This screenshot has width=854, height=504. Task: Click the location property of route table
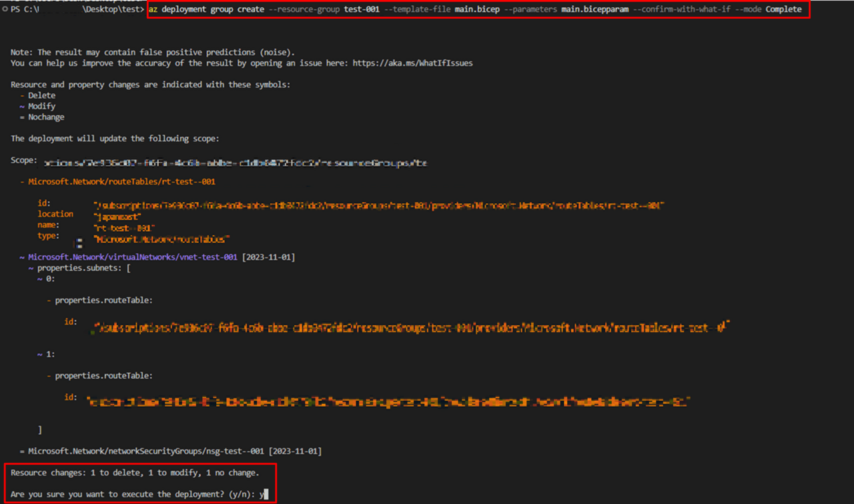[55, 214]
